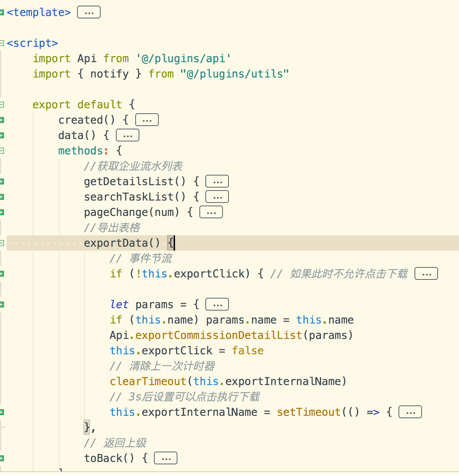Click the //获取企业流水列表 comment
This screenshot has height=476, width=459.
[134, 166]
